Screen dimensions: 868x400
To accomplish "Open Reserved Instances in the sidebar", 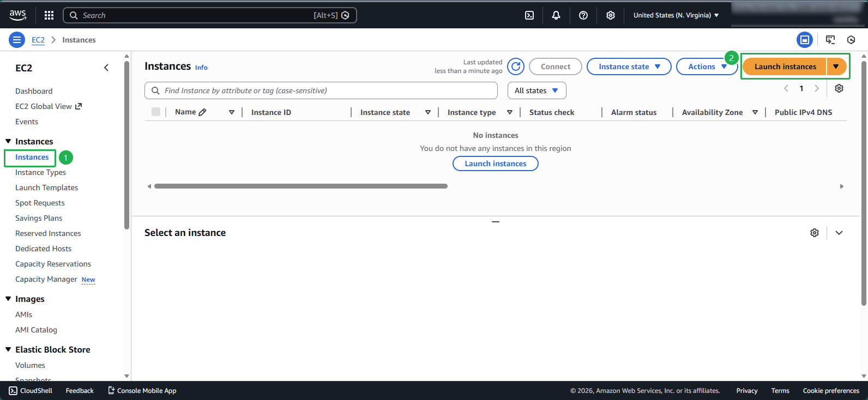I will click(x=48, y=233).
